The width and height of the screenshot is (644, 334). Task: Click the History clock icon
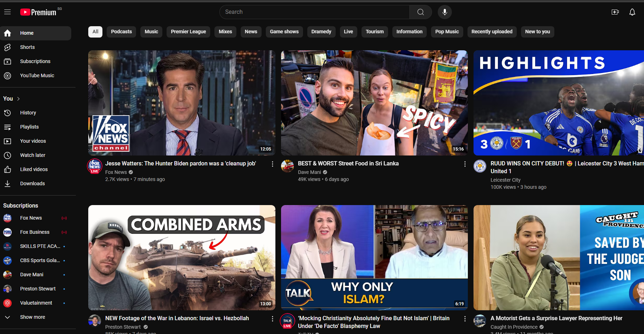click(7, 113)
